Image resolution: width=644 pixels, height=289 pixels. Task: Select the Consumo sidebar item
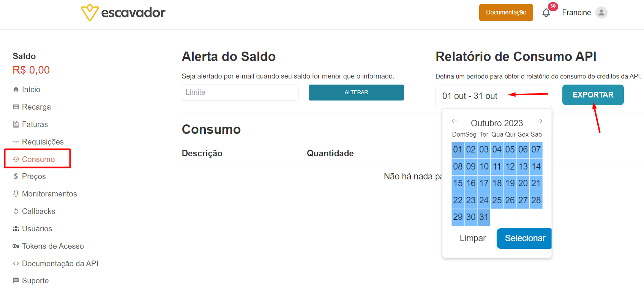click(x=37, y=159)
